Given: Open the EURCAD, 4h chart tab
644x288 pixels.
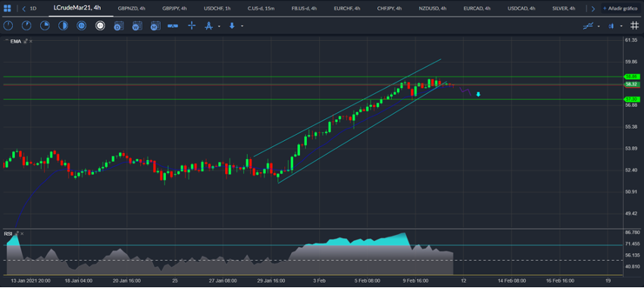Looking at the screenshot, I should pyautogui.click(x=477, y=8).
